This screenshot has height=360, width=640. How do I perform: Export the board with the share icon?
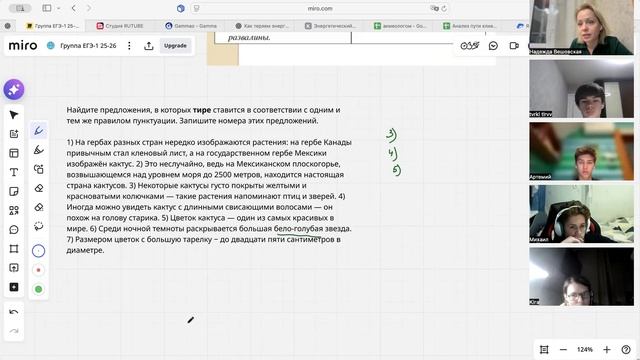coord(149,46)
